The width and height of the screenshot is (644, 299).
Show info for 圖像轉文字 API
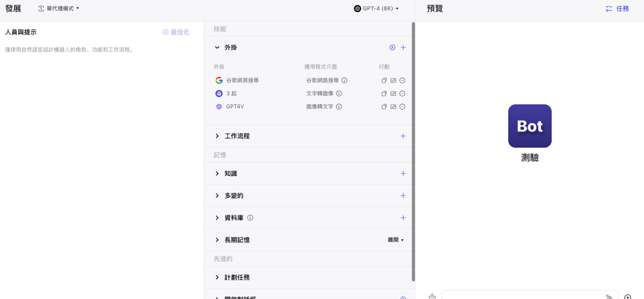tap(339, 107)
